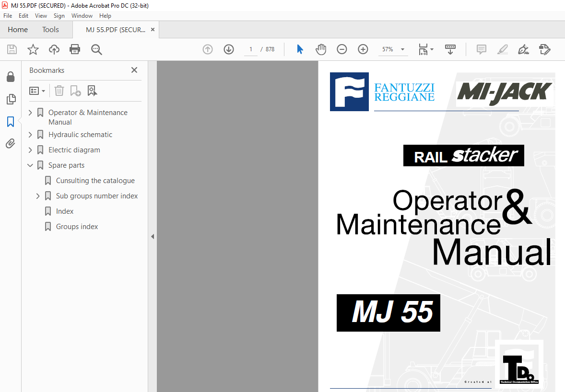The width and height of the screenshot is (565, 392).
Task: Click the cloud upload icon
Action: pos(54,49)
